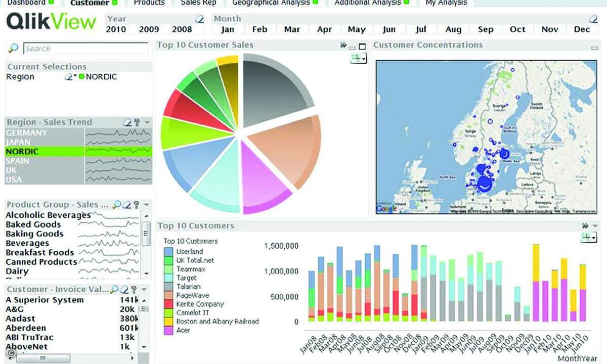Select USA in Region - Sales Trend
The width and height of the screenshot is (607, 364).
(x=78, y=179)
